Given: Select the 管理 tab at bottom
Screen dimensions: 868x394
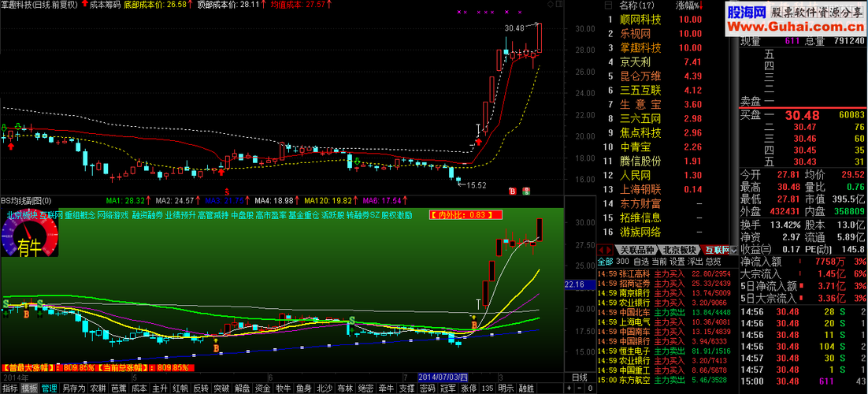Looking at the screenshot, I should tap(50, 388).
